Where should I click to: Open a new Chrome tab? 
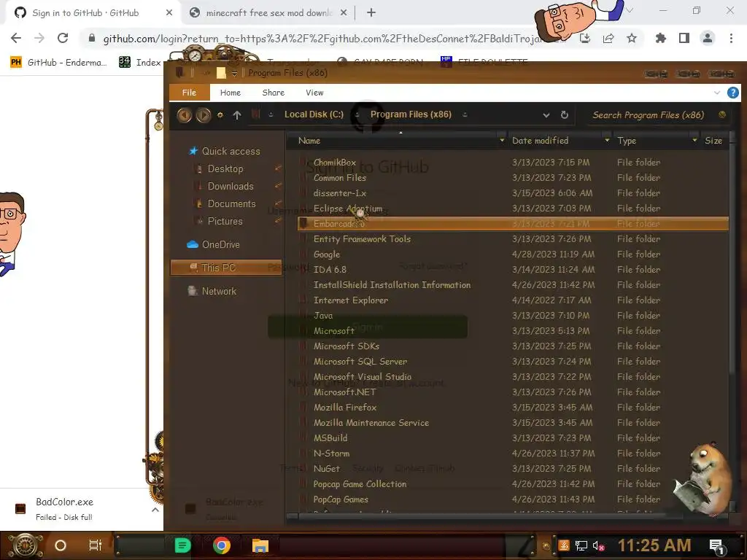point(371,13)
